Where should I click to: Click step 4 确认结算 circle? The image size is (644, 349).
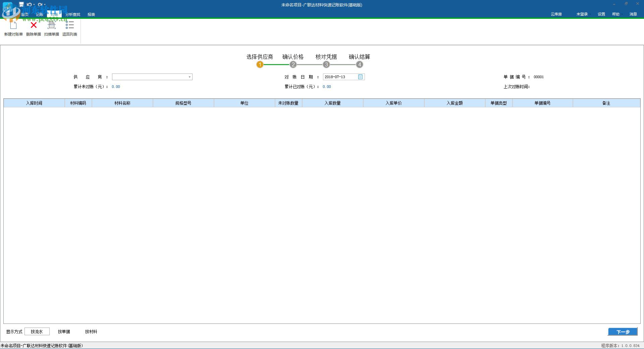(360, 64)
